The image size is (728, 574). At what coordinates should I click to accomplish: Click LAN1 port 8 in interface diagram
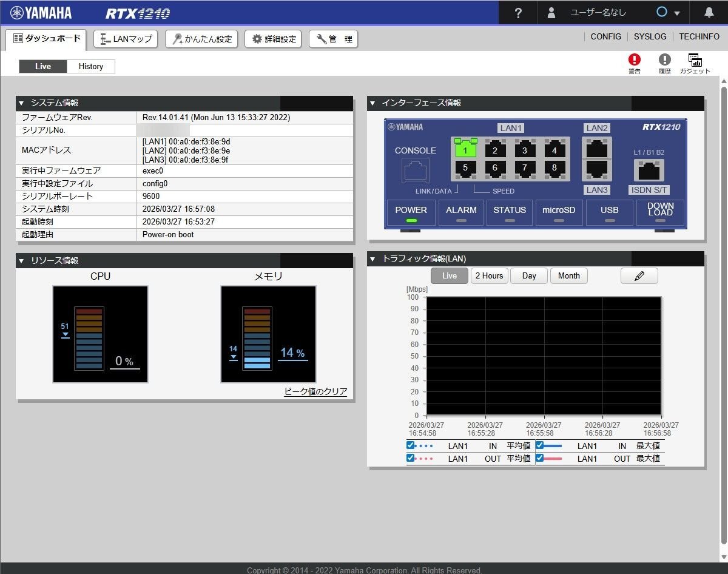tap(554, 168)
